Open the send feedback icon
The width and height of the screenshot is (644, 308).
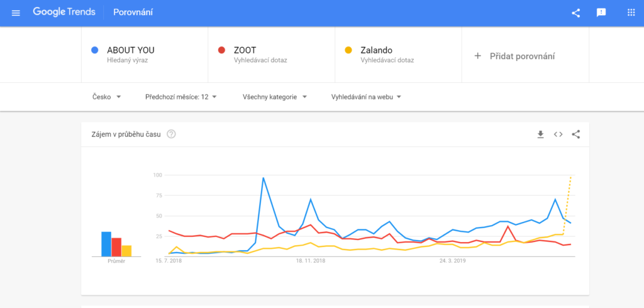601,13
